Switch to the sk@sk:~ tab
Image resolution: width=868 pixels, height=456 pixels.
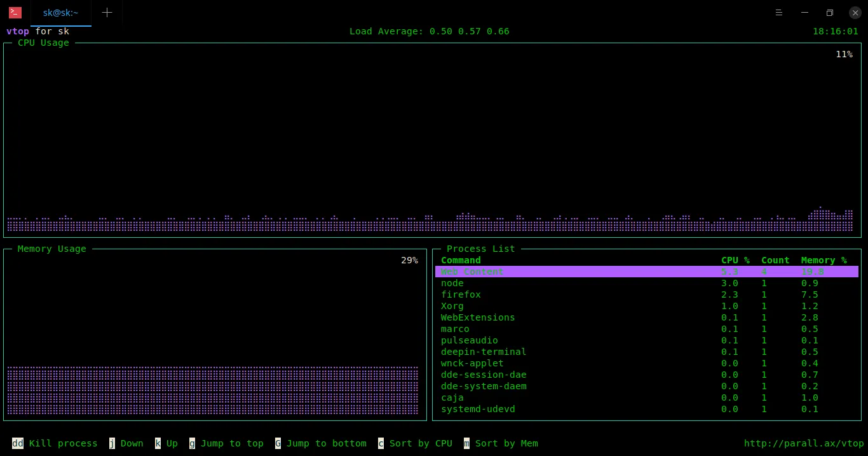click(x=60, y=13)
